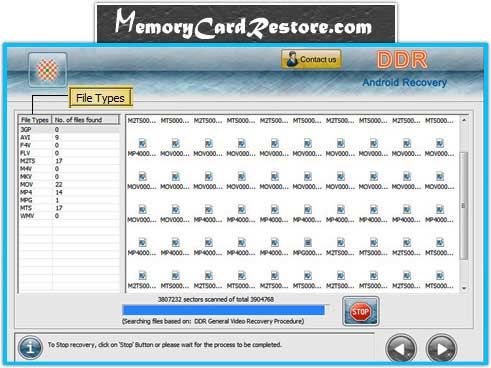
Task: Select first MP4000 file in second row
Action: pyautogui.click(x=142, y=148)
